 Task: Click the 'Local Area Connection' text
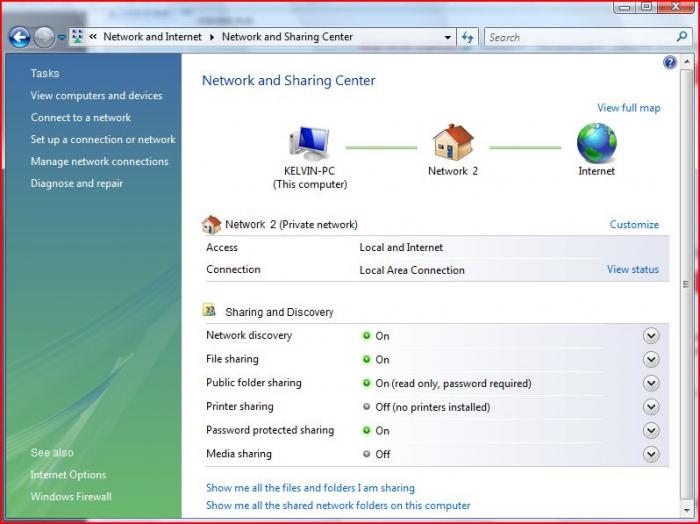(x=412, y=270)
